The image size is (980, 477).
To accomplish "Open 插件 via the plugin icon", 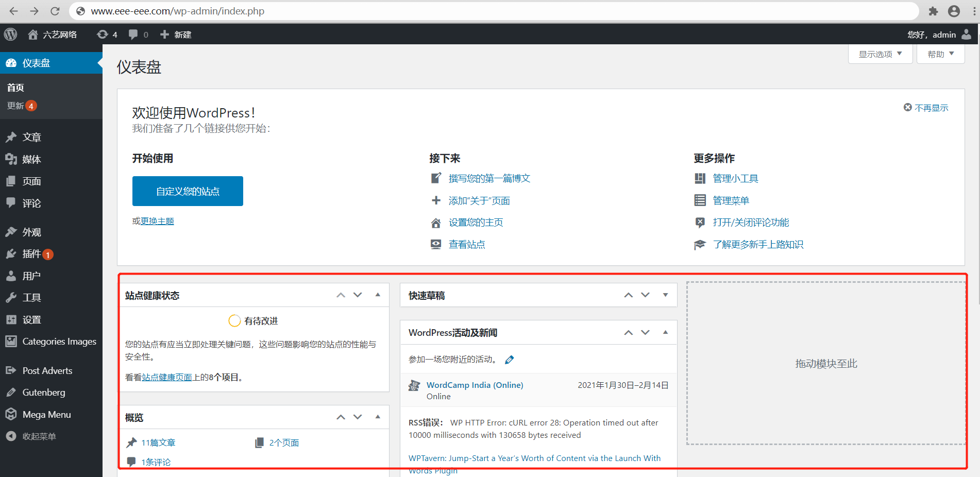I will click(x=11, y=253).
